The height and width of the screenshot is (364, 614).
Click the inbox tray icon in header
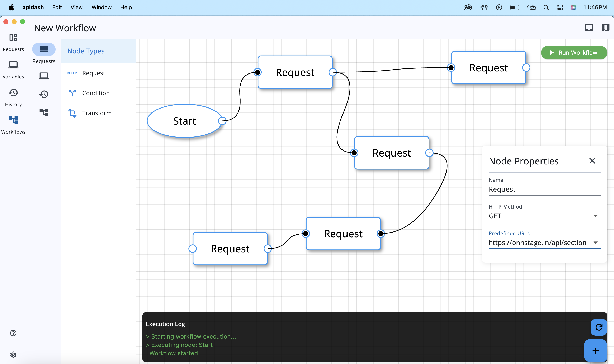tap(589, 28)
